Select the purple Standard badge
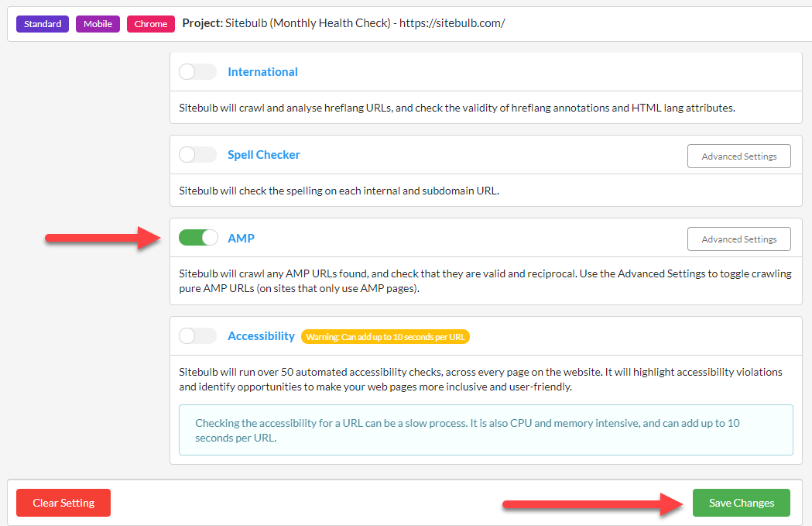 pos(43,24)
